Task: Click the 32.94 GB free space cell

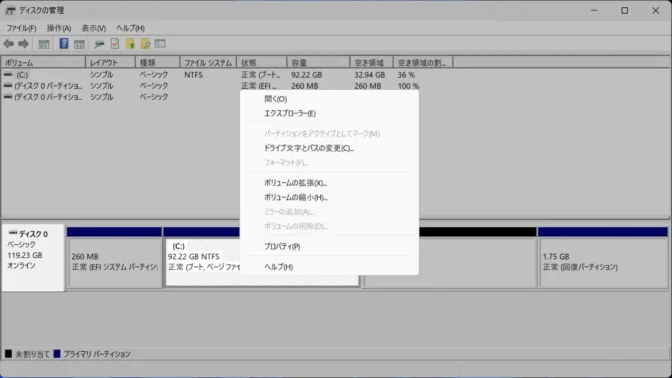Action: [369, 75]
